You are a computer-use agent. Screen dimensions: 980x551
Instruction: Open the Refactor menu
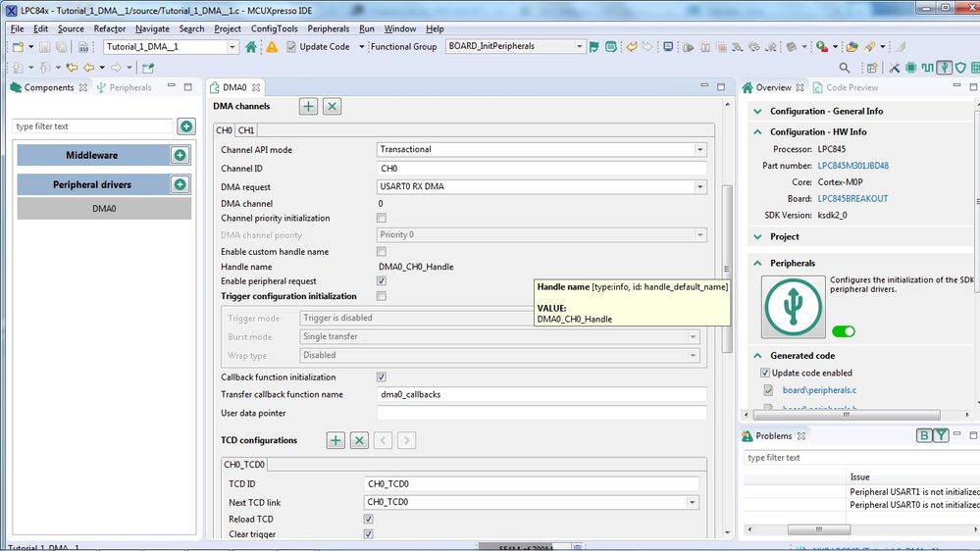[x=109, y=28]
